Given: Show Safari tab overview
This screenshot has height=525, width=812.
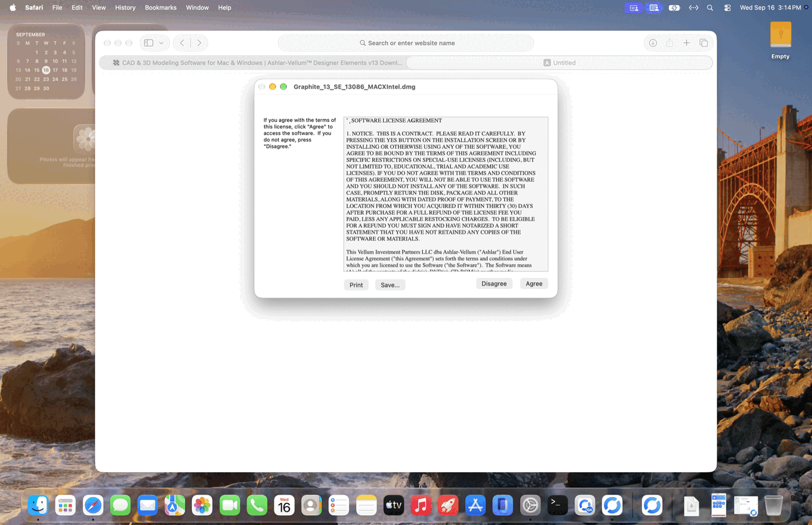Looking at the screenshot, I should point(704,43).
